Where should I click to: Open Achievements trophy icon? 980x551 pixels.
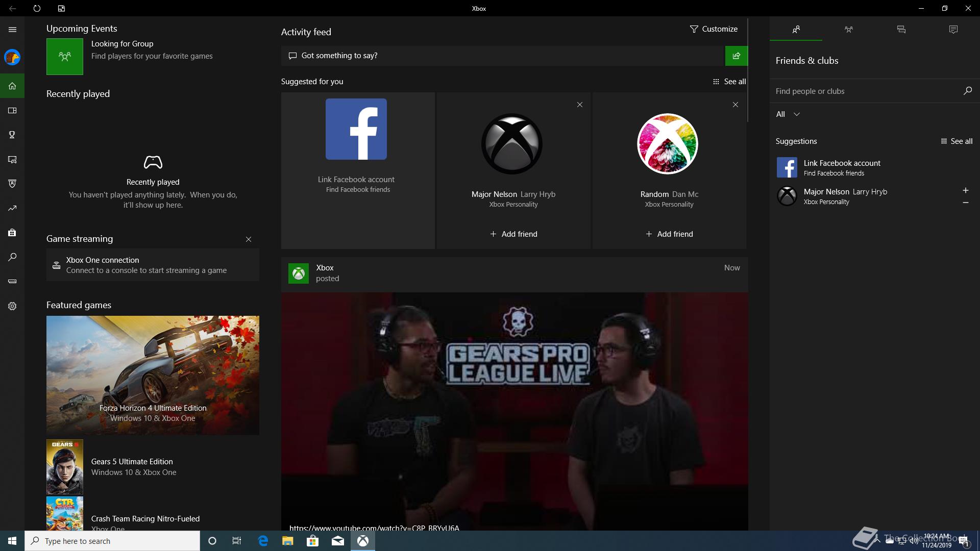pos(12,135)
